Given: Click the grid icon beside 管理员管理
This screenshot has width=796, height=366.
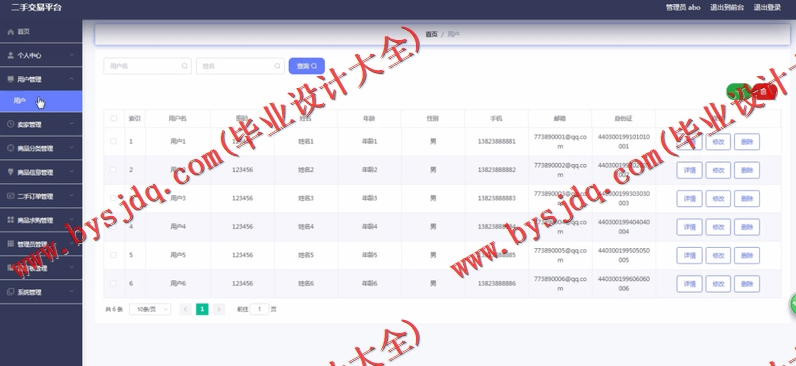Looking at the screenshot, I should coord(10,244).
